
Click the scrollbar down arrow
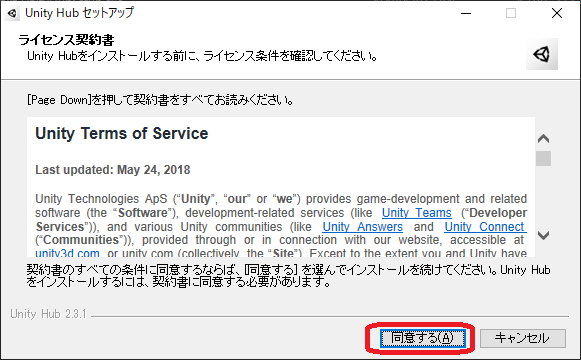point(543,235)
